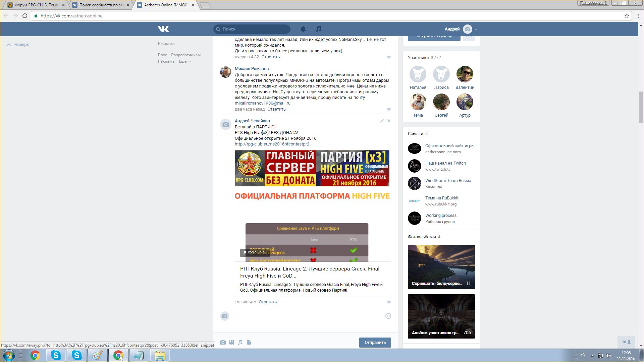Open the notifications bell

(303, 29)
